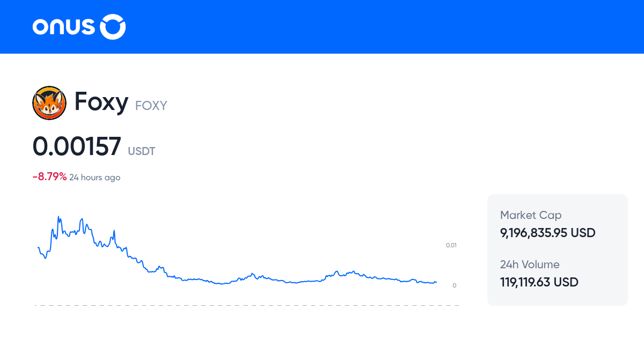Click the ONUS circular logo icon
This screenshot has height=338, width=644.
[x=113, y=26]
